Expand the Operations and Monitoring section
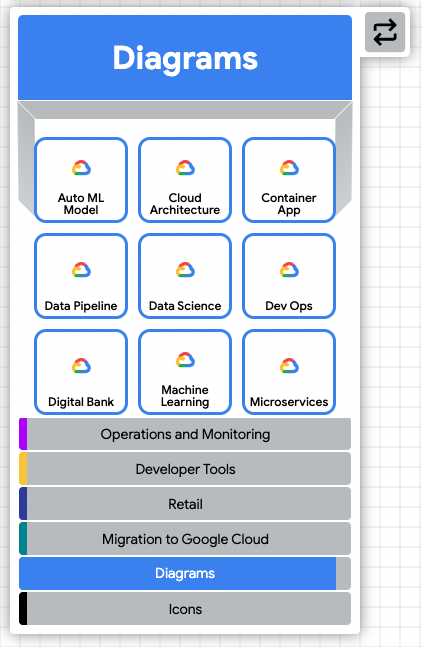The image size is (422, 647). coord(185,434)
